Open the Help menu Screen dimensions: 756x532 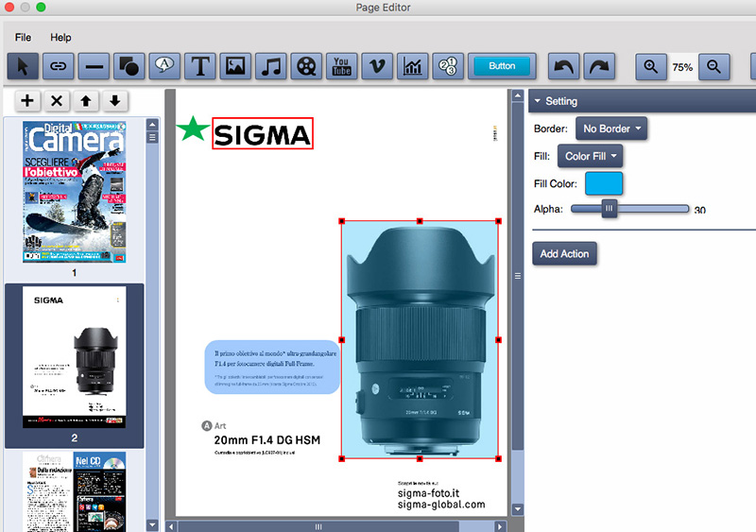pyautogui.click(x=60, y=37)
